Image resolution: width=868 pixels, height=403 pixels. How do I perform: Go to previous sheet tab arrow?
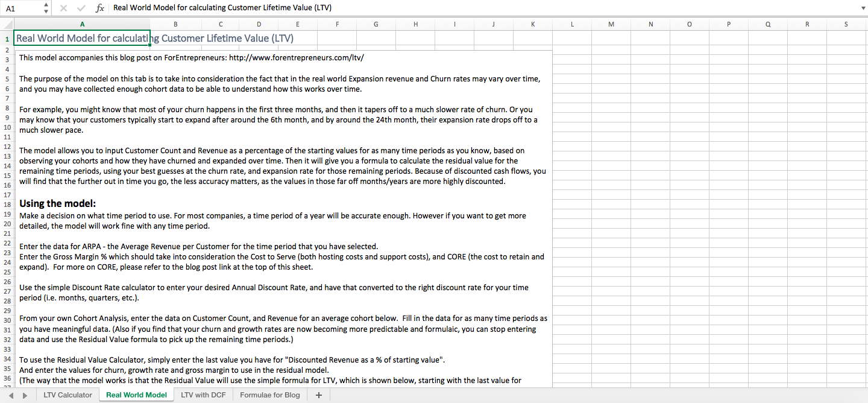[11, 395]
